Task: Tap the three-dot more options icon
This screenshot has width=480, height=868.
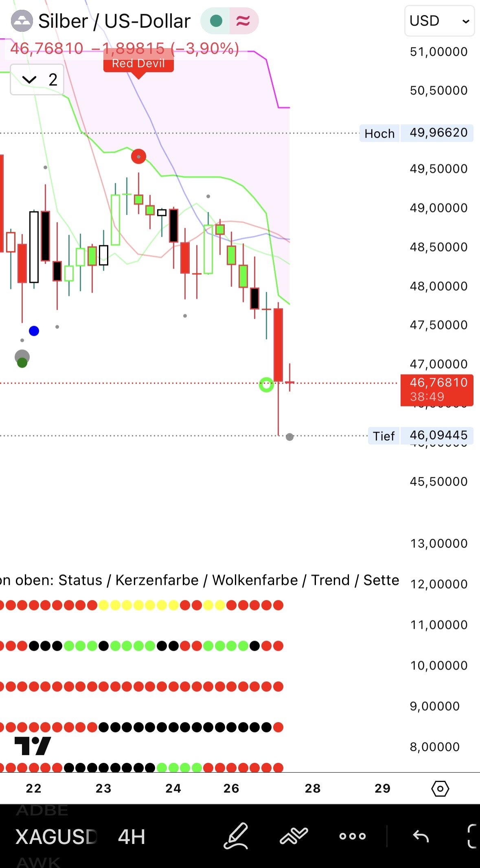Action: coord(352,836)
